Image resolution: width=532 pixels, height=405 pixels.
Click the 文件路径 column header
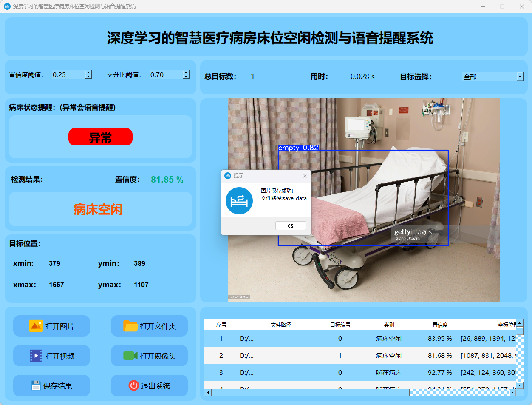point(280,325)
